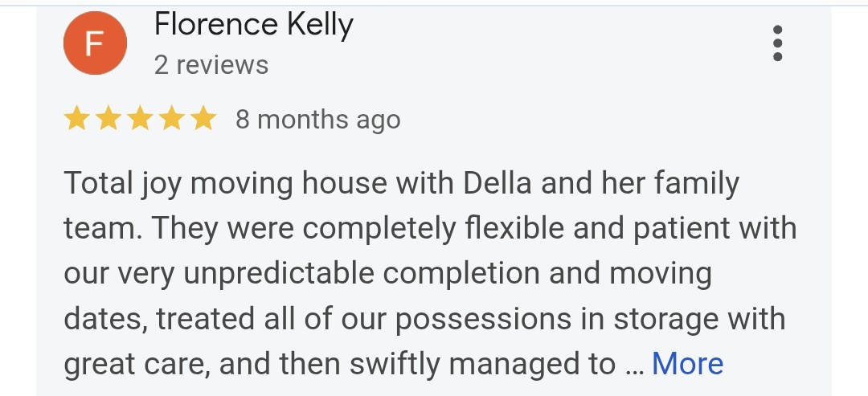Click the ellipsis before the More link
This screenshot has height=396, width=868.
point(633,365)
